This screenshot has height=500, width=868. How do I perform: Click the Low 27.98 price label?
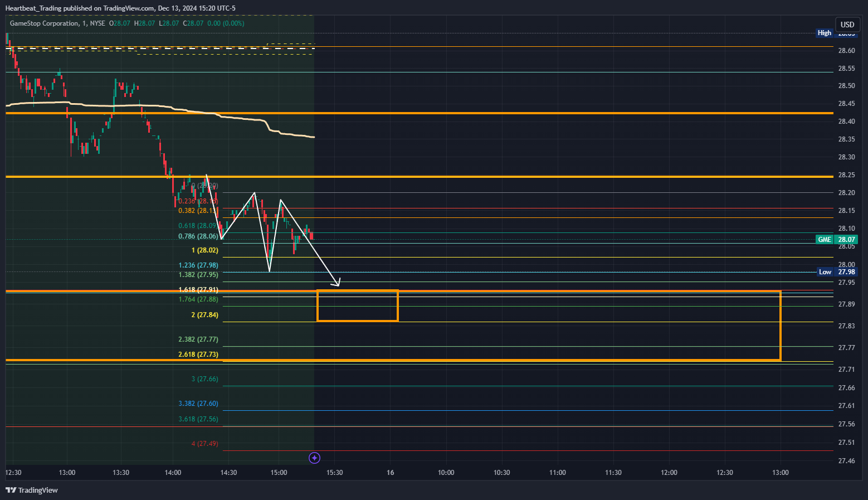pos(837,272)
